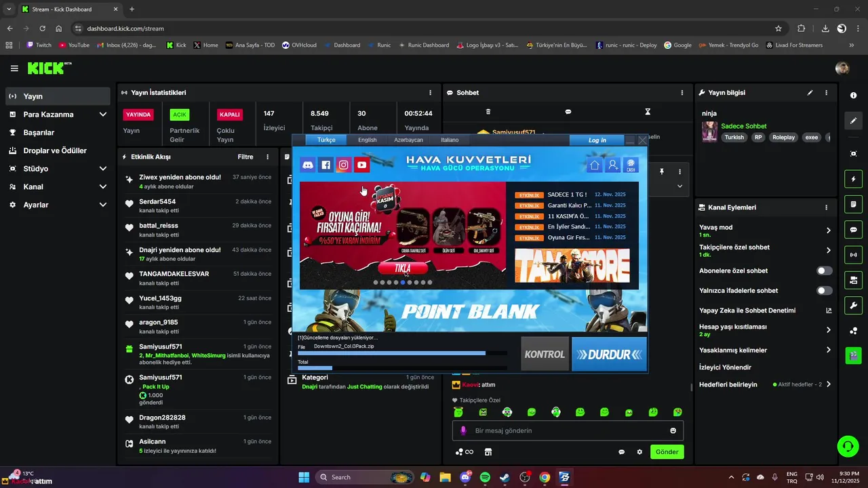Screen dimensions: 868x488
Task: Open Spotify from the taskbar
Action: click(485, 477)
